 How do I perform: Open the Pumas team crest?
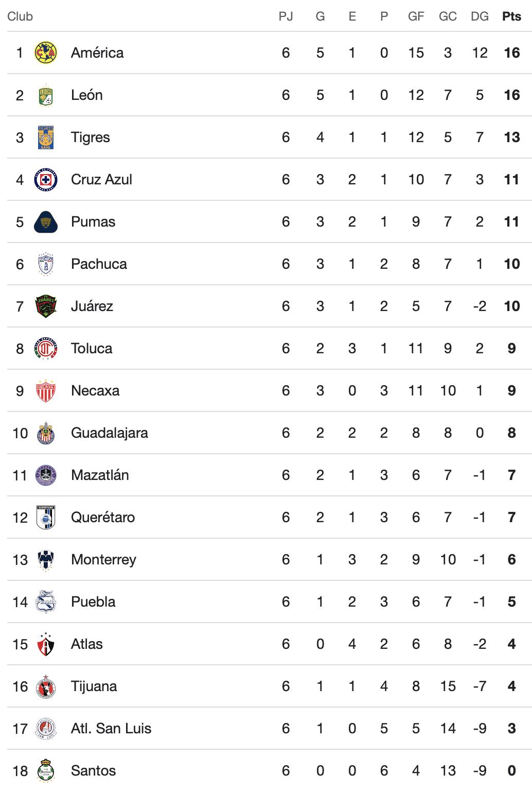coord(45,222)
